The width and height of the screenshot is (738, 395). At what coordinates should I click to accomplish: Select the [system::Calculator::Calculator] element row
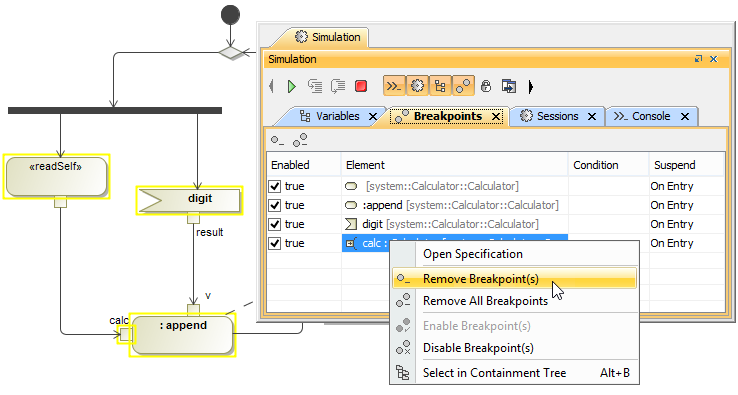point(455,186)
